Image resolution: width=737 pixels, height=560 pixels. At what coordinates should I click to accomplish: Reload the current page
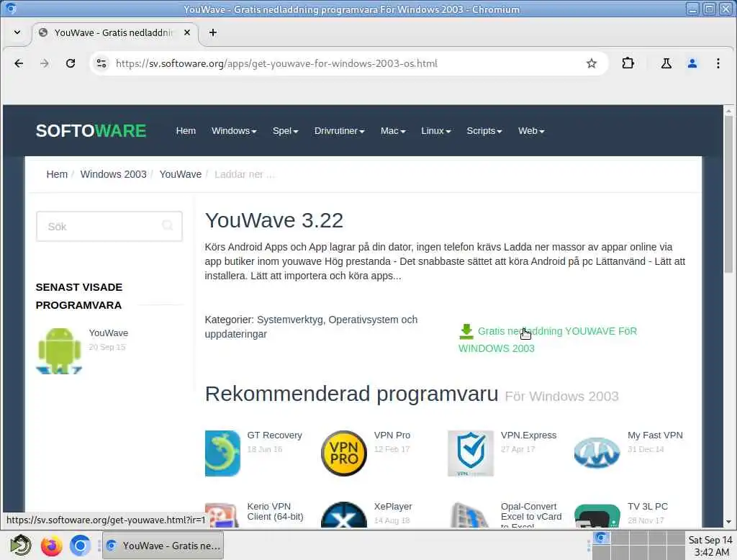coord(71,63)
